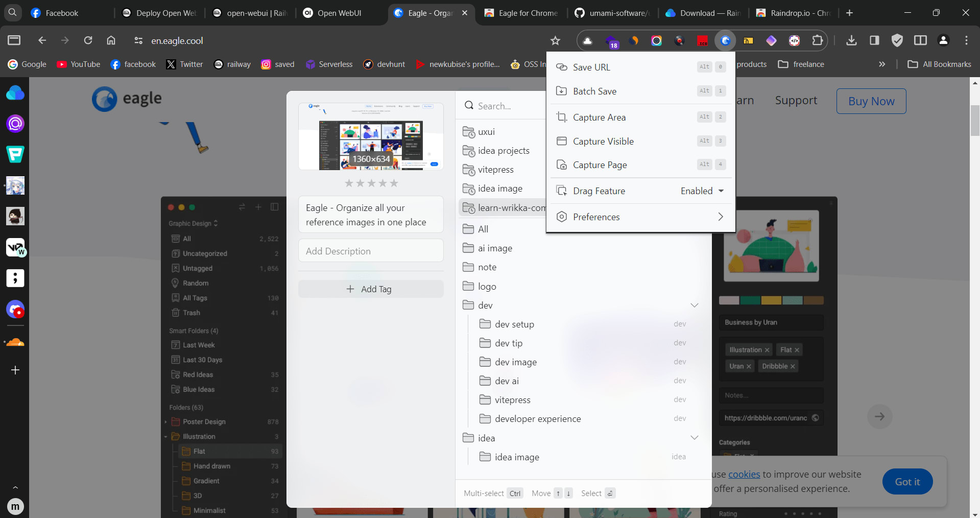Choose Batch Save from the Eagle menu
The height and width of the screenshot is (518, 980).
pos(641,91)
